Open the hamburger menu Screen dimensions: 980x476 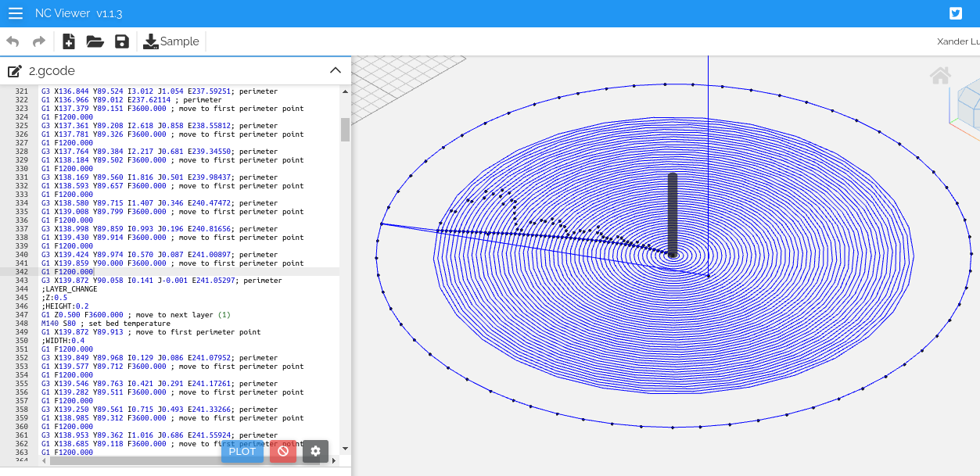pyautogui.click(x=16, y=13)
